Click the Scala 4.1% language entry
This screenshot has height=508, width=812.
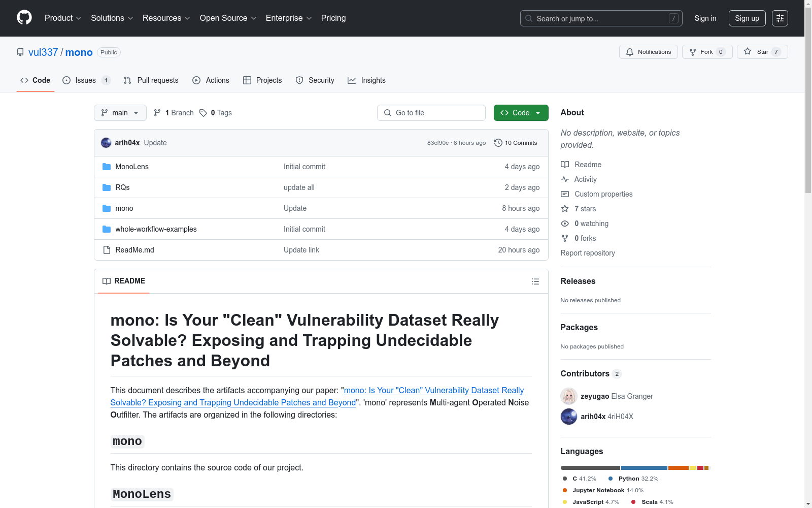pos(652,502)
